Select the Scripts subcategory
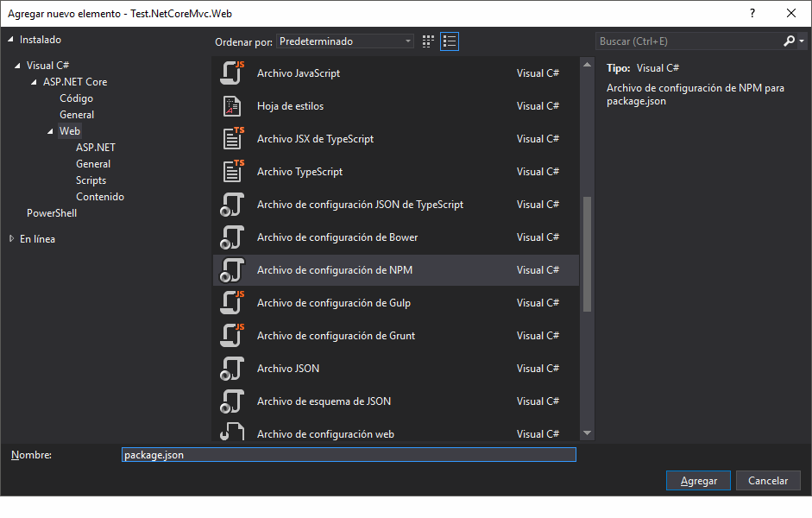 pos(91,180)
